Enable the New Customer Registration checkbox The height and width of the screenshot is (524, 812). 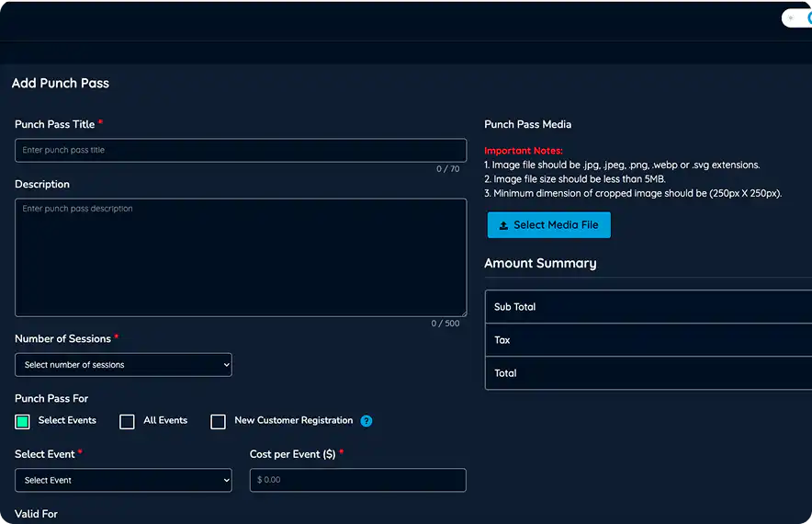(218, 421)
